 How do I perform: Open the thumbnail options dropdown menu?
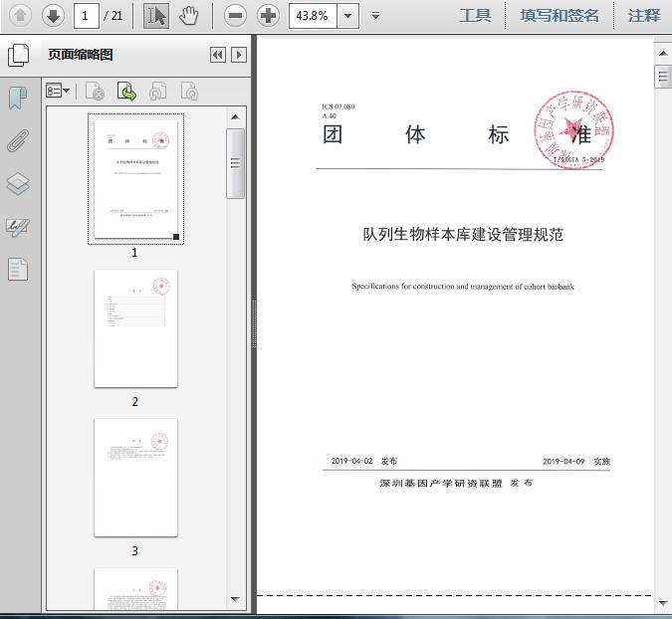[x=58, y=91]
